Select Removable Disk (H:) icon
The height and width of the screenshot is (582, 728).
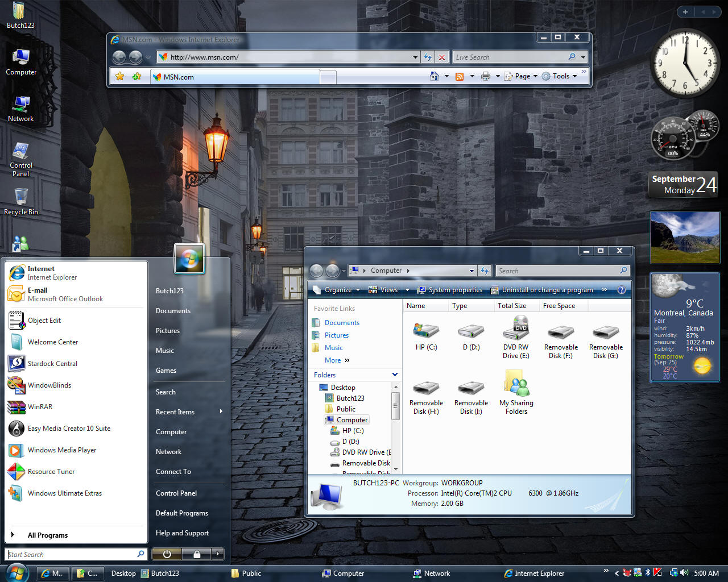(x=426, y=396)
